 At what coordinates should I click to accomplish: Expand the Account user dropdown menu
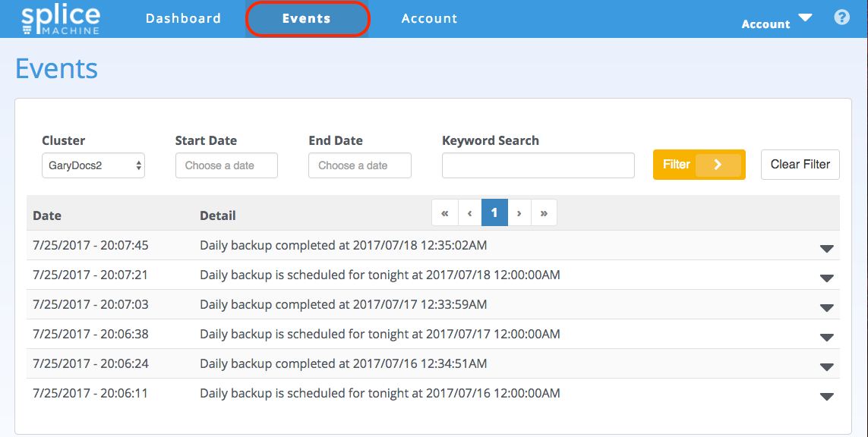tap(777, 22)
